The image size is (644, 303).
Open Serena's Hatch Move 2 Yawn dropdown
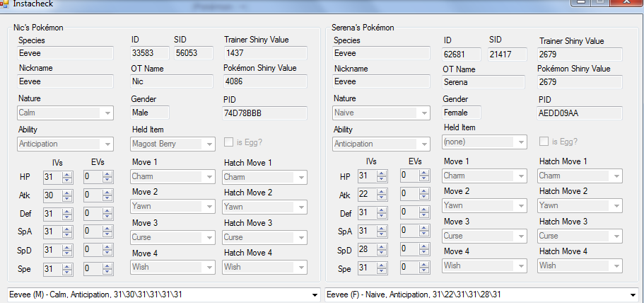click(580, 205)
